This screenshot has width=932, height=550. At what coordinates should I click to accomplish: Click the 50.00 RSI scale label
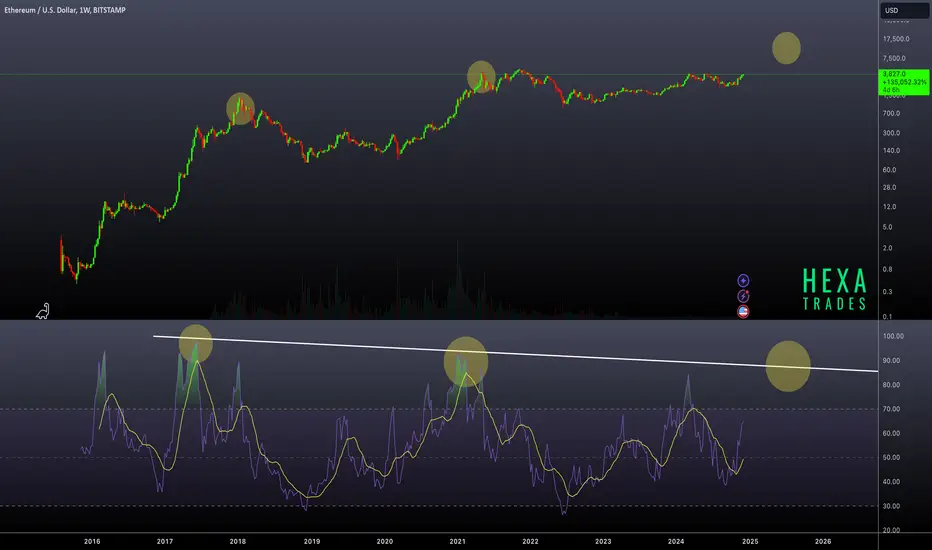tap(891, 457)
